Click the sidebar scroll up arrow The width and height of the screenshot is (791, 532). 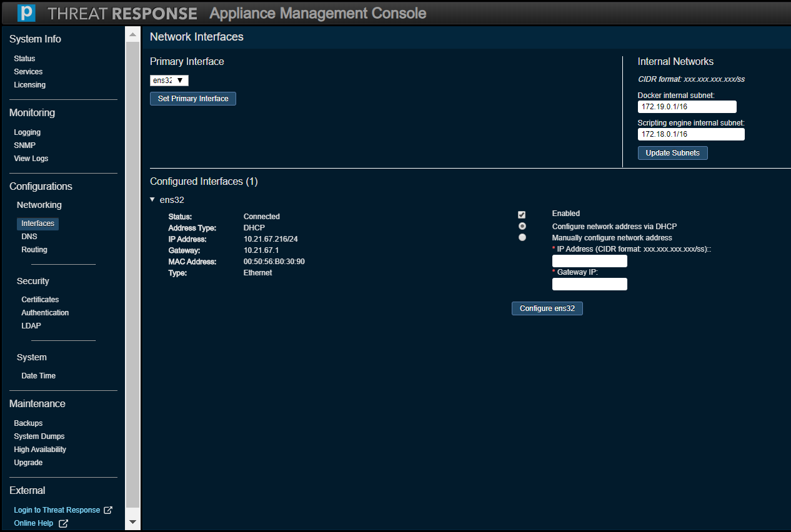click(132, 34)
